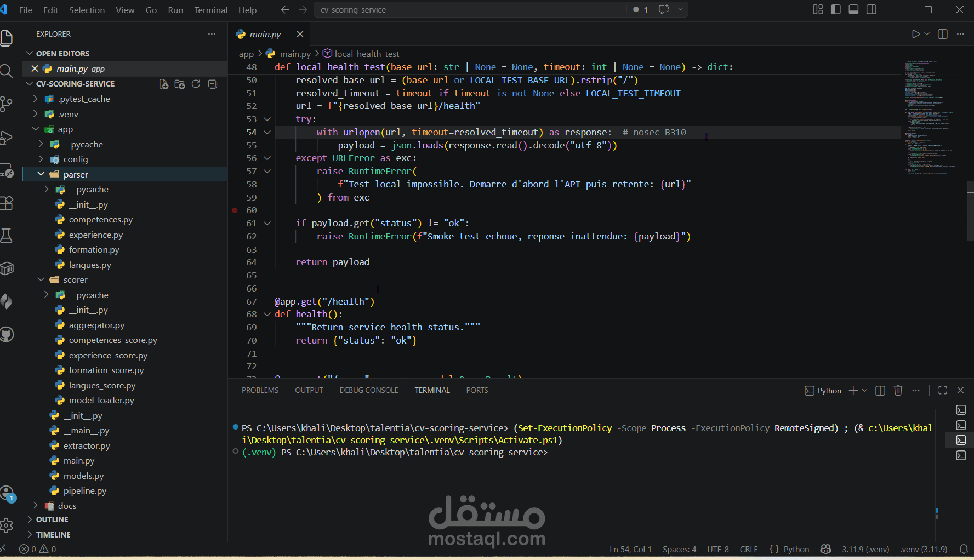Screen dimensions: 974x560
Task: Toggle Secondary Side Bar visibility
Action: tap(872, 9)
